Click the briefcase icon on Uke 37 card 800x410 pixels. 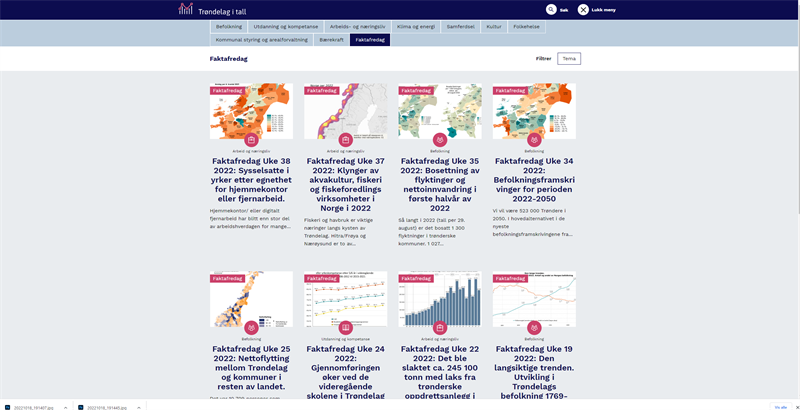pyautogui.click(x=345, y=139)
